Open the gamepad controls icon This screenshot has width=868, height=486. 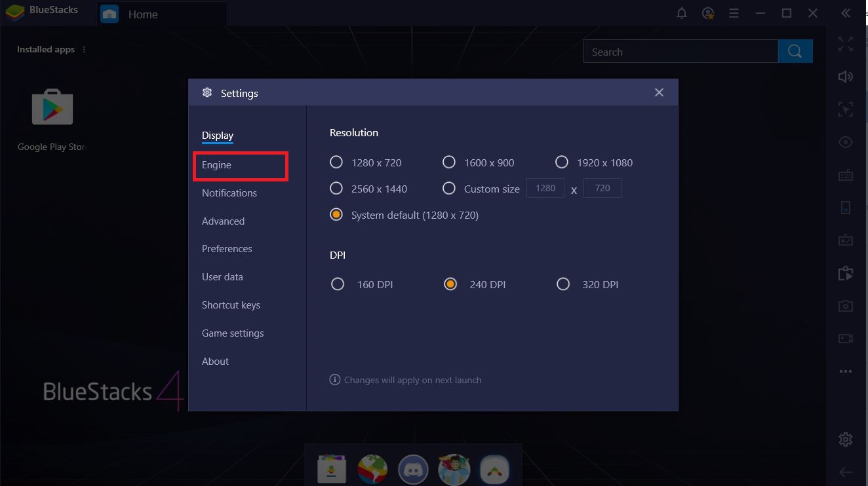tap(846, 240)
